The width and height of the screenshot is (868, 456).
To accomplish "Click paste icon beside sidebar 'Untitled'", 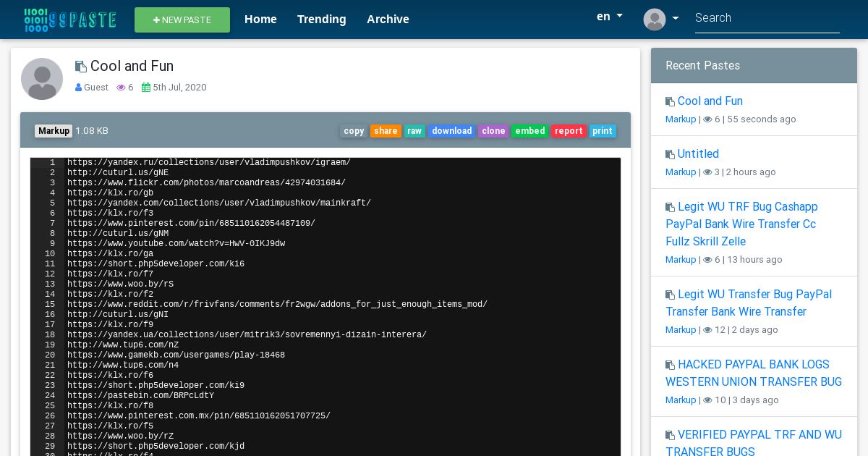I will point(671,155).
